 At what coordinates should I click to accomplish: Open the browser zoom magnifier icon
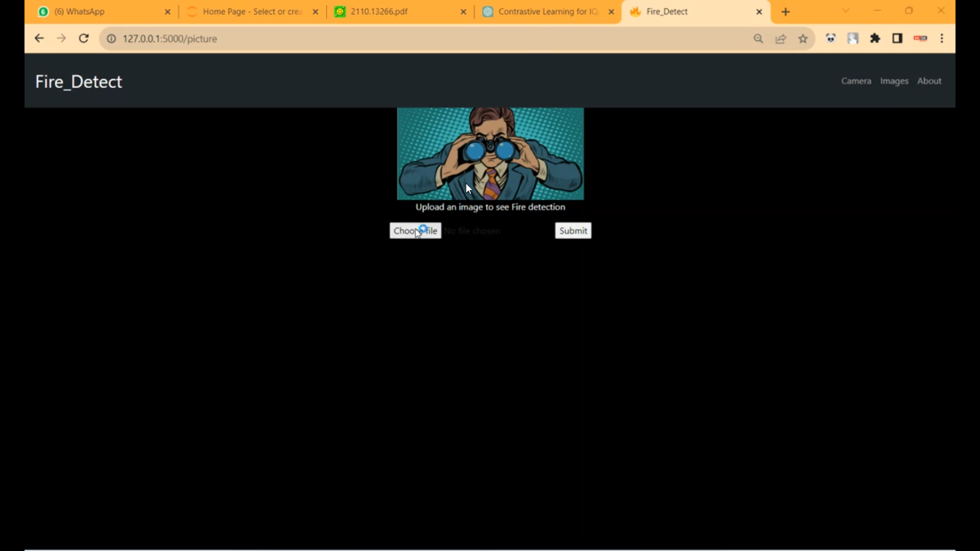759,39
